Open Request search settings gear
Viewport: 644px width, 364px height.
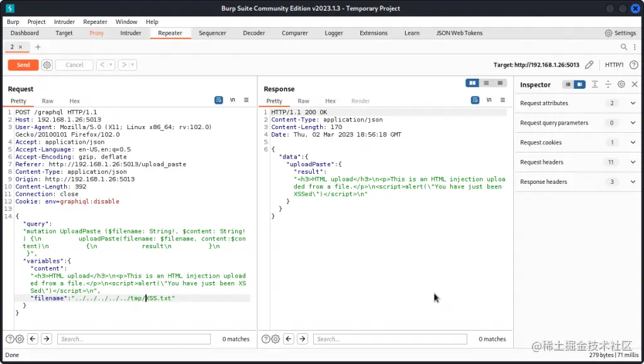click(19, 339)
